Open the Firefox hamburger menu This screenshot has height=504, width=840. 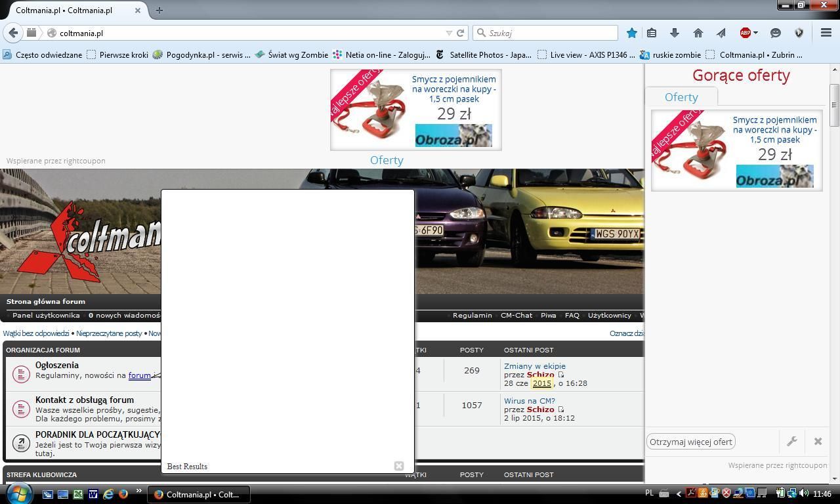click(826, 33)
